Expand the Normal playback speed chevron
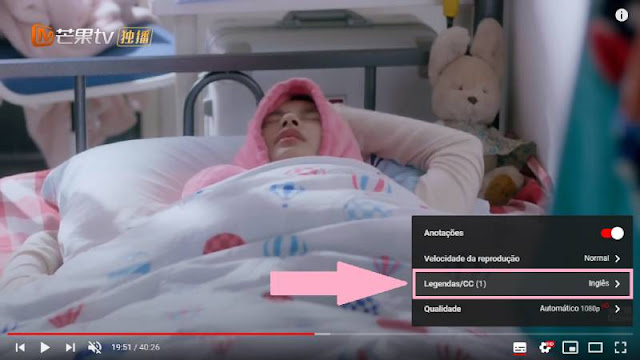Viewport: 640px width, 360px height. (x=618, y=258)
